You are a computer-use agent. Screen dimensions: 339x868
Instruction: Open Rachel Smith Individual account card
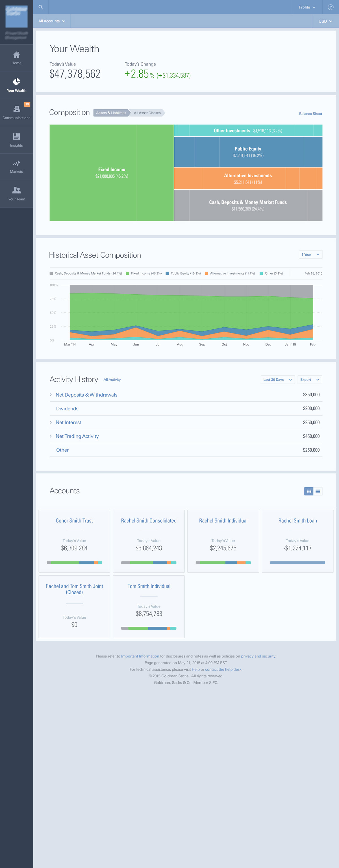(223, 541)
